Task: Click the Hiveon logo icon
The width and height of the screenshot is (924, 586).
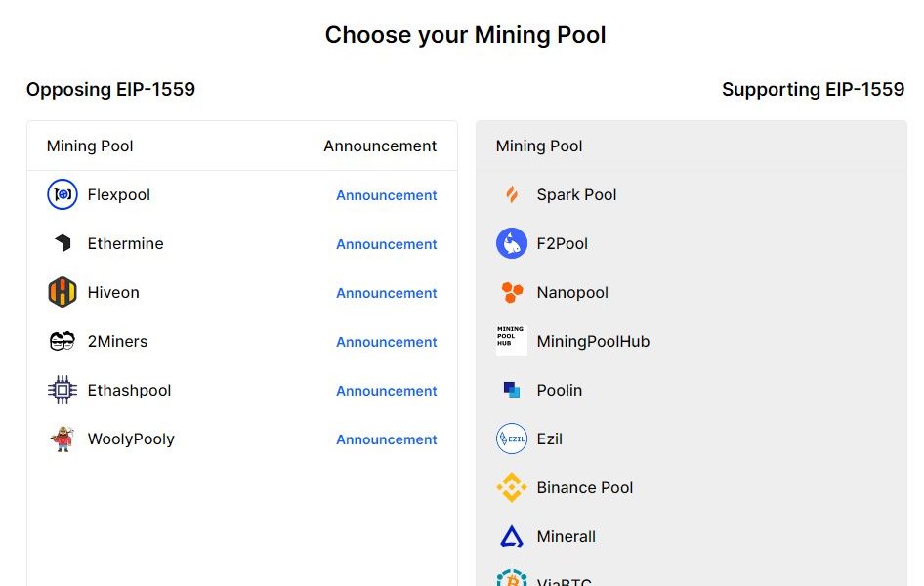Action: (63, 292)
